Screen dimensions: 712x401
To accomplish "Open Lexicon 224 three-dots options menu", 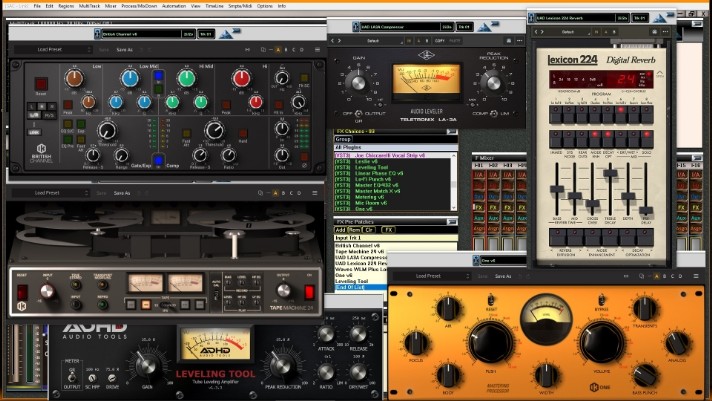I will tap(665, 32).
